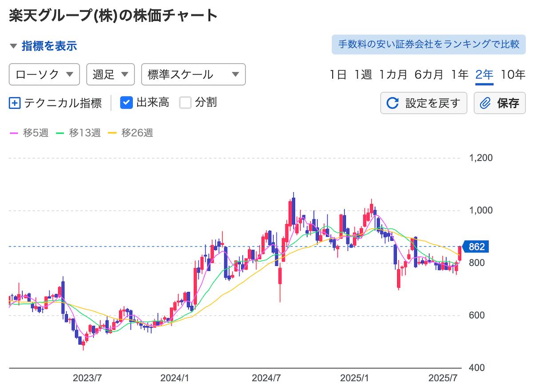
Task: Click the 2024/1 date axis label
Action: point(175,379)
